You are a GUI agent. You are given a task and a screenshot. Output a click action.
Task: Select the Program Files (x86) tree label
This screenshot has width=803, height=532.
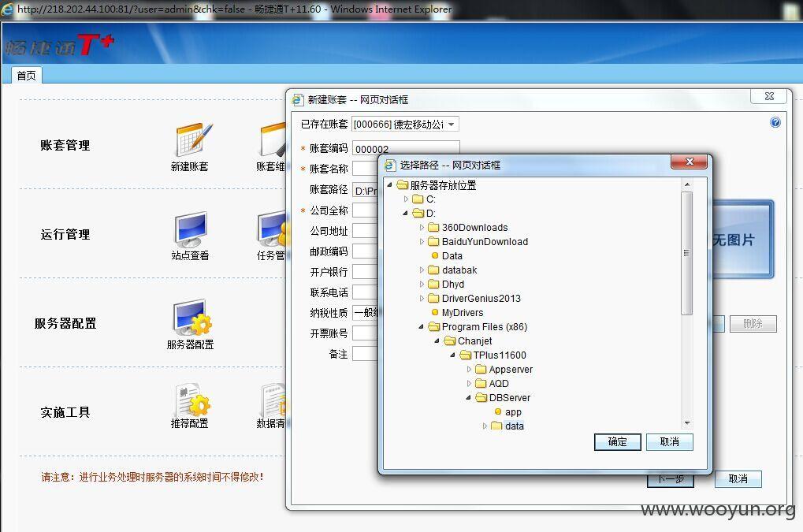coord(485,326)
